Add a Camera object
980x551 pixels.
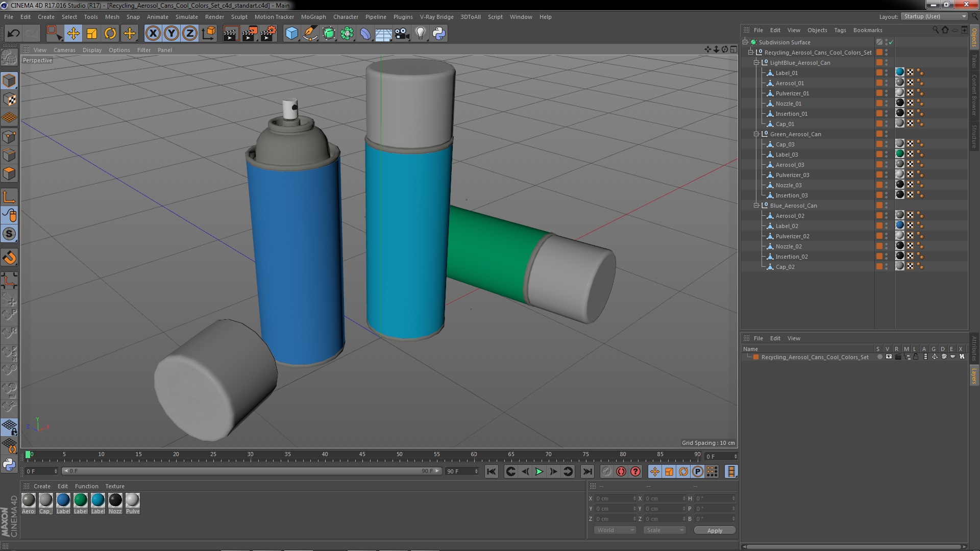[402, 34]
